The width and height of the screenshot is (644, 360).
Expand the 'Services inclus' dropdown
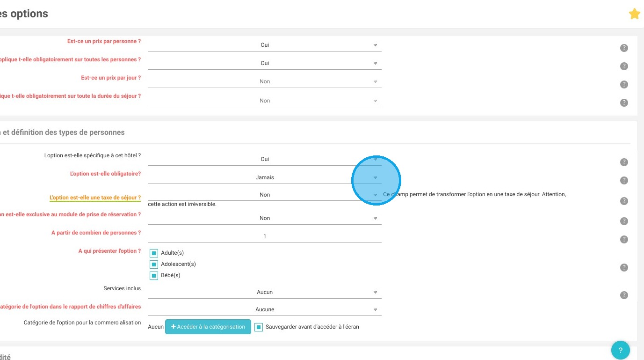pos(265,292)
